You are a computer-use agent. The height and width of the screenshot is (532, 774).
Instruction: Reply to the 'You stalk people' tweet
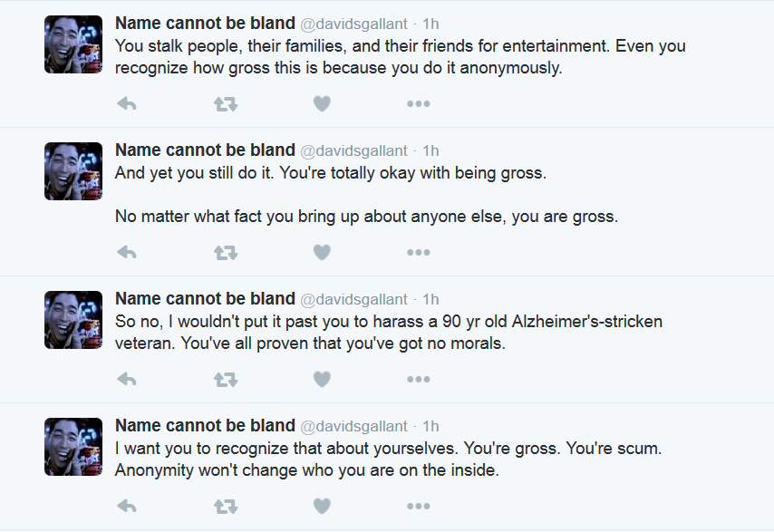(127, 103)
